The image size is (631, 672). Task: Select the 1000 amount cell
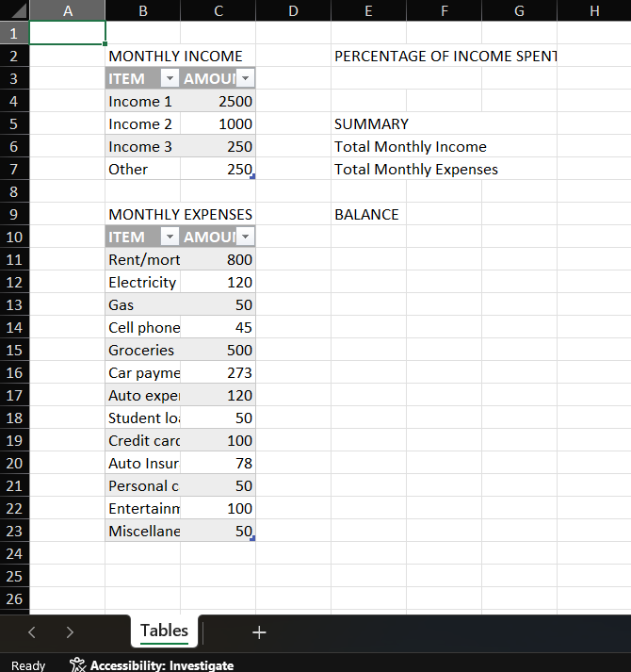218,123
